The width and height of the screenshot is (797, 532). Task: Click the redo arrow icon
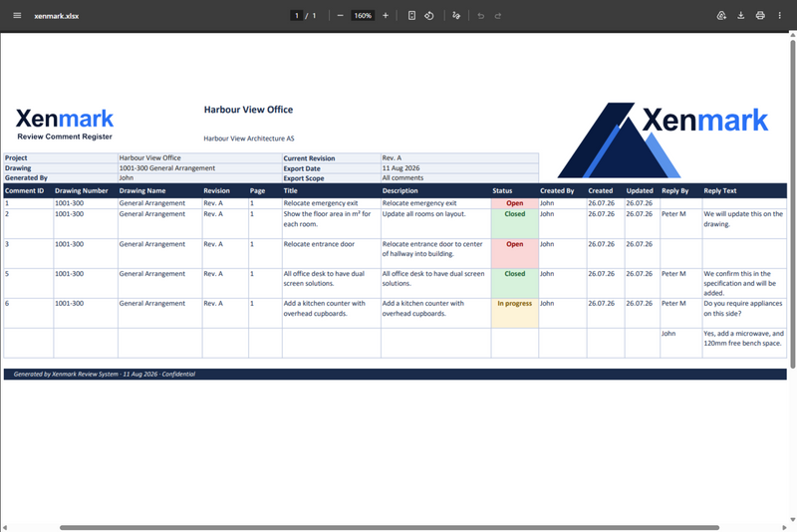tap(498, 15)
